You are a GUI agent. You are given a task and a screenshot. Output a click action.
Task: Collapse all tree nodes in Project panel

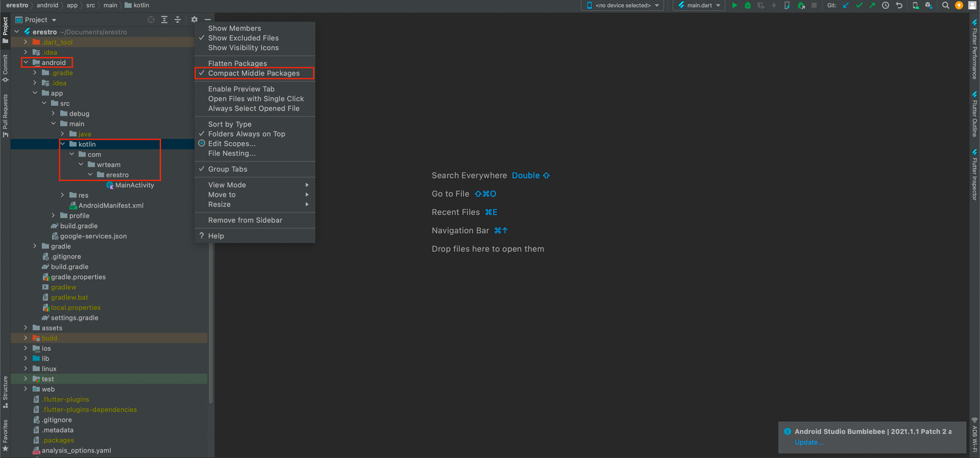click(178, 20)
